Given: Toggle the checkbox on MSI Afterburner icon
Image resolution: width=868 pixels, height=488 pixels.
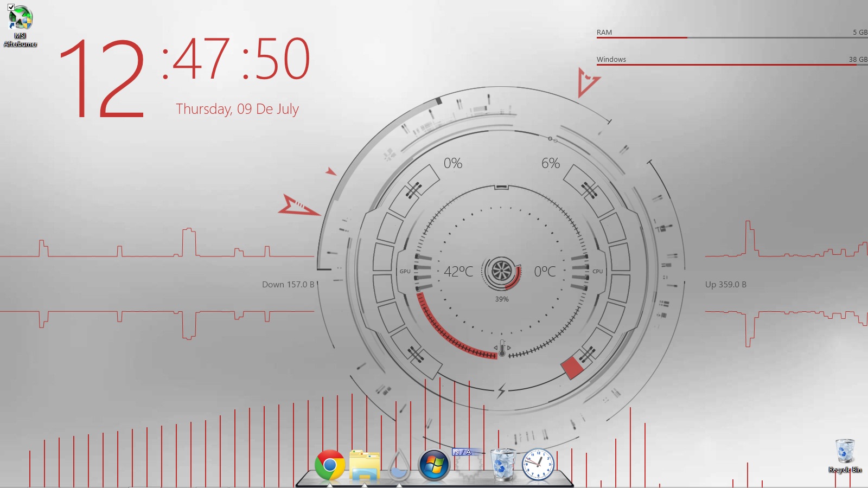Looking at the screenshot, I should click(11, 8).
